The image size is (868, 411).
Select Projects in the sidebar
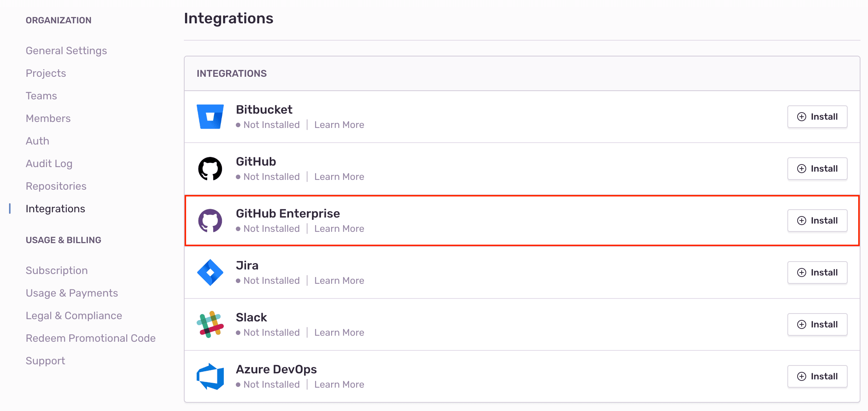click(x=46, y=73)
